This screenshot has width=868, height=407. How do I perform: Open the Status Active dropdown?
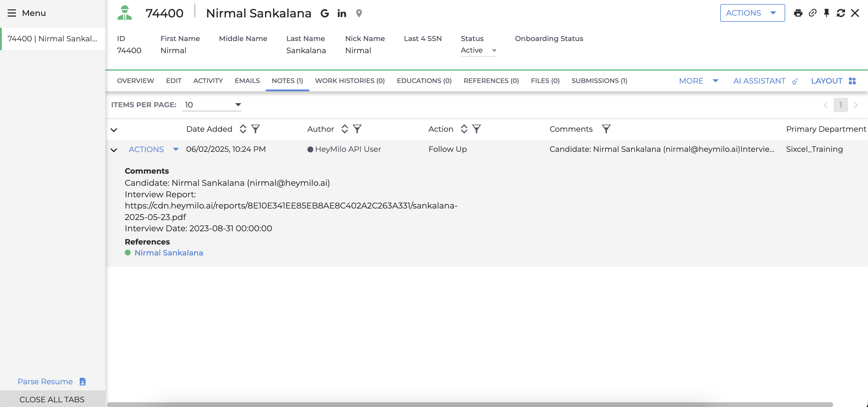[478, 51]
